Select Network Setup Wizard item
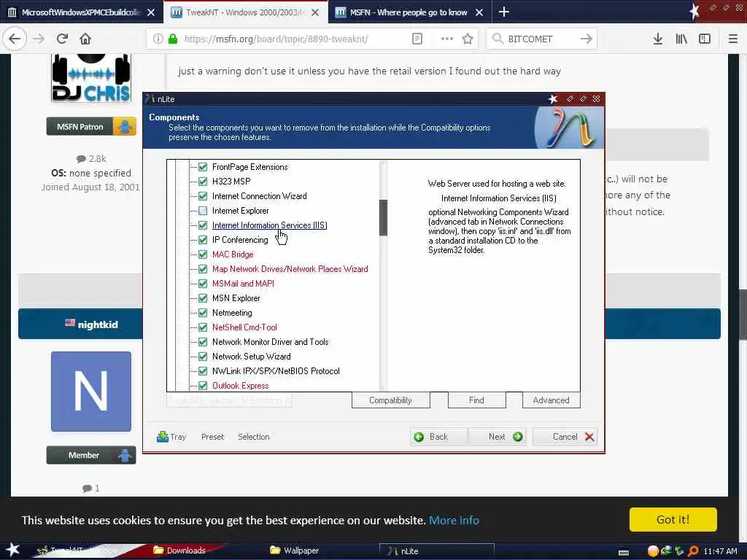This screenshot has height=560, width=747. pos(251,357)
